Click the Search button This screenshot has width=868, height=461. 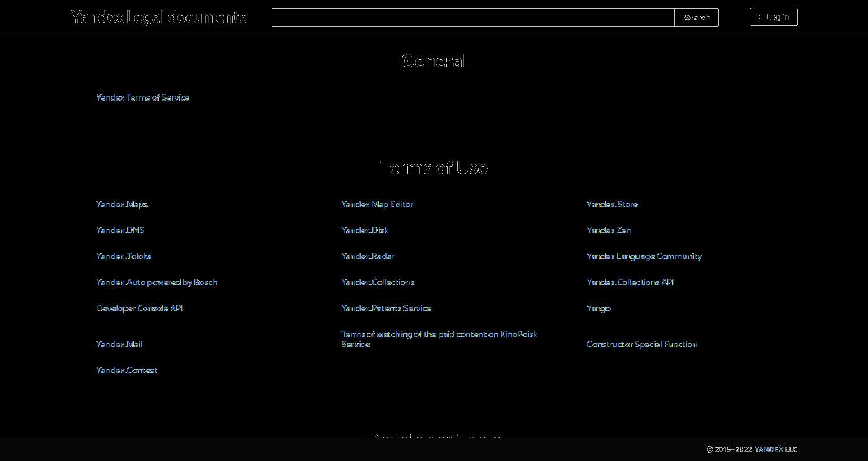pyautogui.click(x=696, y=18)
